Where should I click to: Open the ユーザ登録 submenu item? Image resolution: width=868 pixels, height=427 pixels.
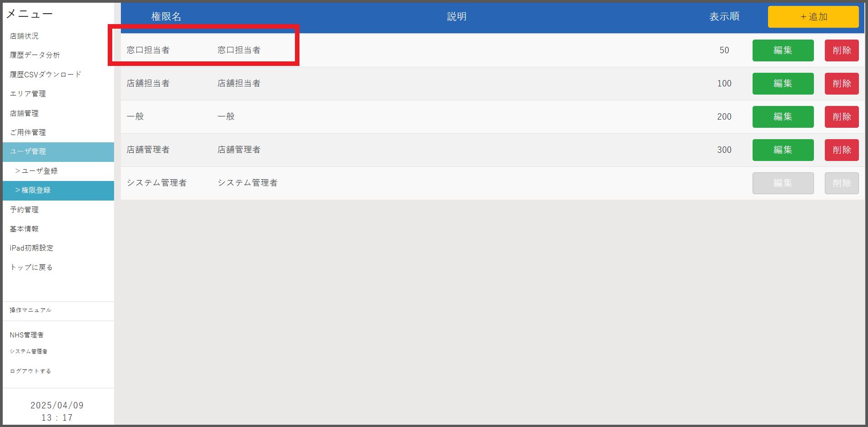click(36, 171)
